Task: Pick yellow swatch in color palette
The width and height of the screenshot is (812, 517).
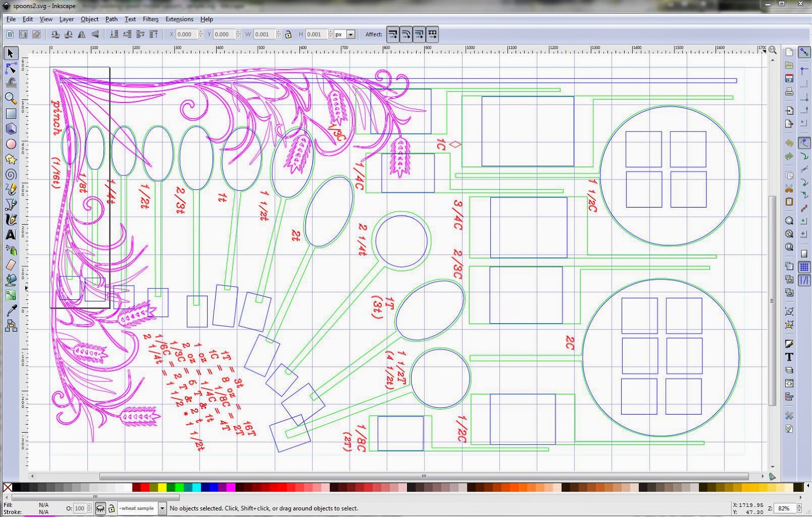Action: coord(162,488)
